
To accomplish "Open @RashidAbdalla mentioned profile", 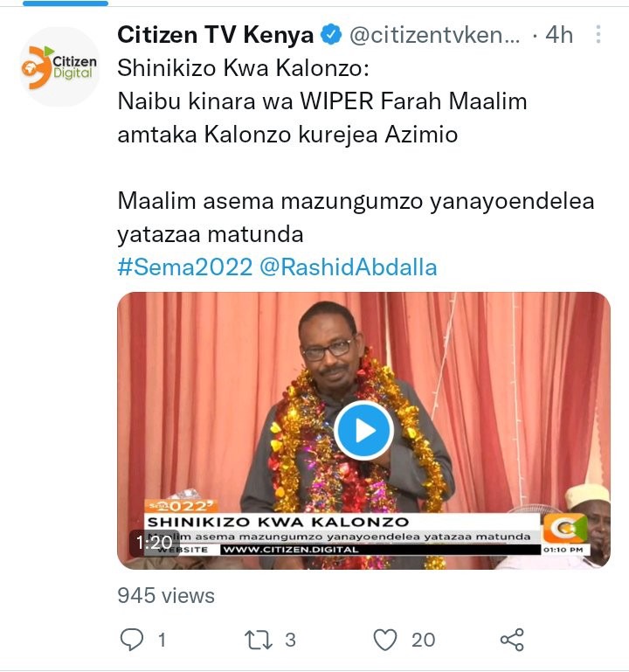I will point(349,267).
